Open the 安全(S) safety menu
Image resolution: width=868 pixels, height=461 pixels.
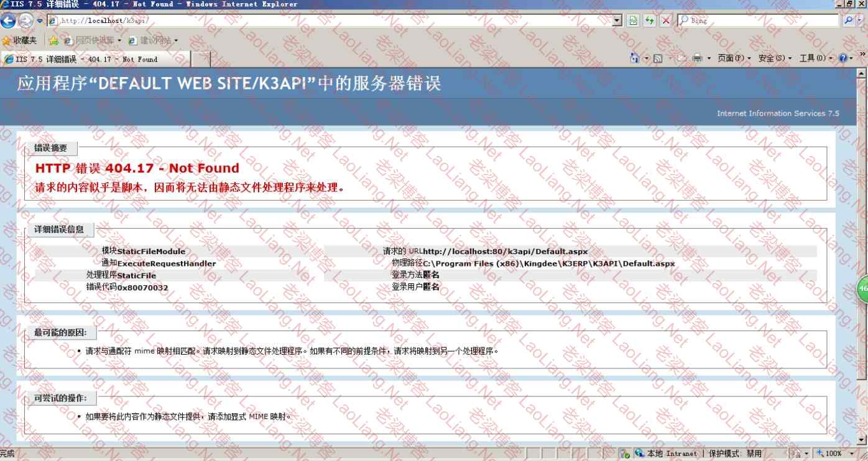775,58
